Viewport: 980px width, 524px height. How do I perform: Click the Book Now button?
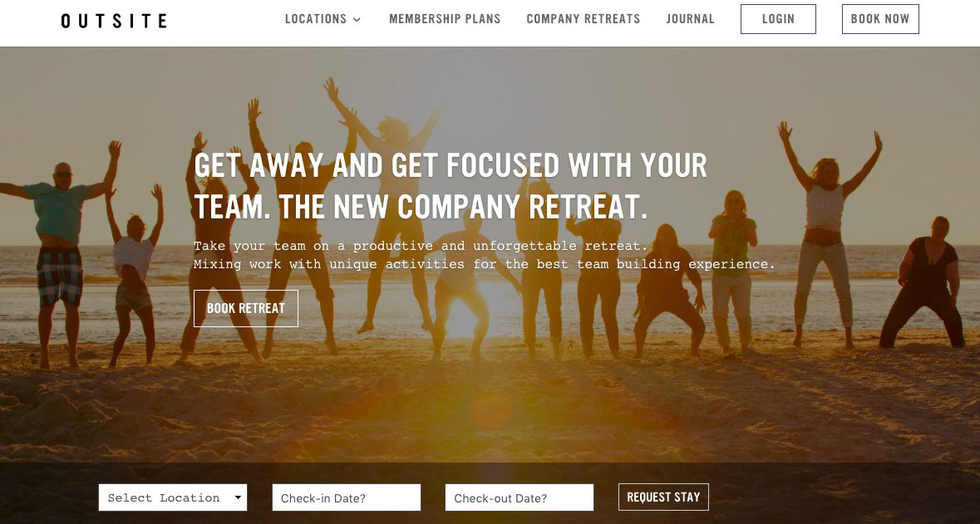[x=880, y=19]
